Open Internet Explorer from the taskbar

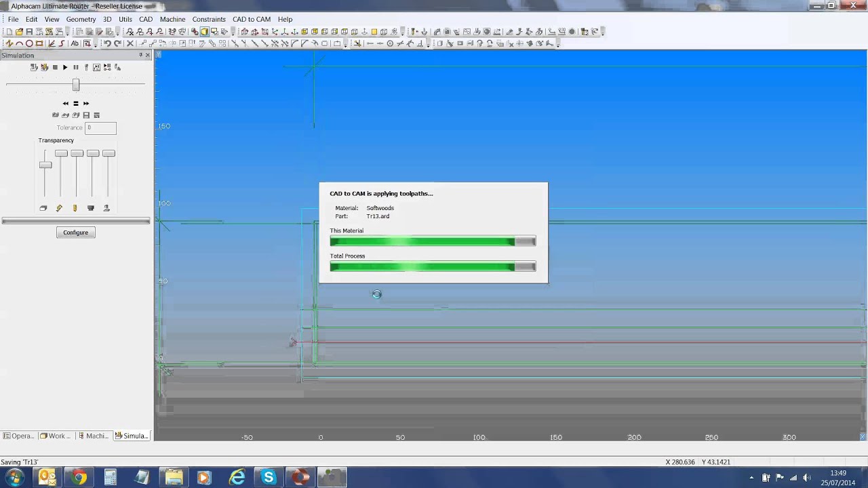pyautogui.click(x=237, y=478)
